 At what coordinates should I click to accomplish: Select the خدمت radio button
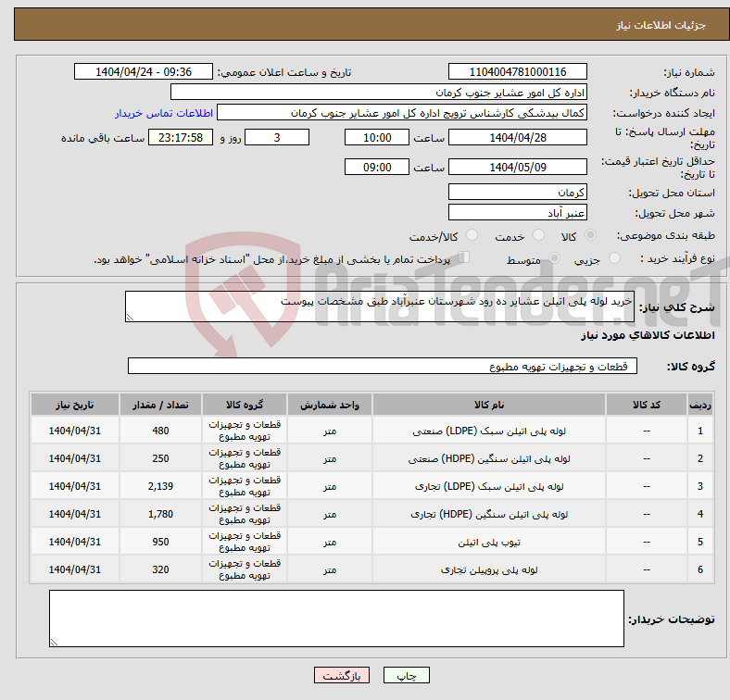click(538, 235)
